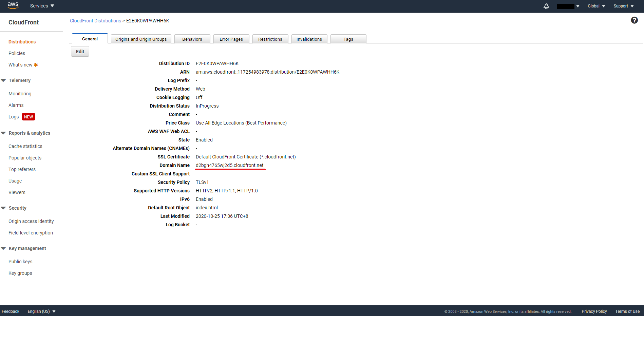Click the Price Class value text

point(241,123)
